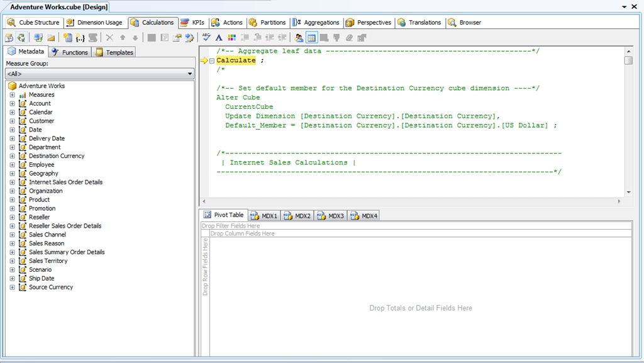Click the Move Down arrow icon
644x363 pixels.
tap(135, 38)
